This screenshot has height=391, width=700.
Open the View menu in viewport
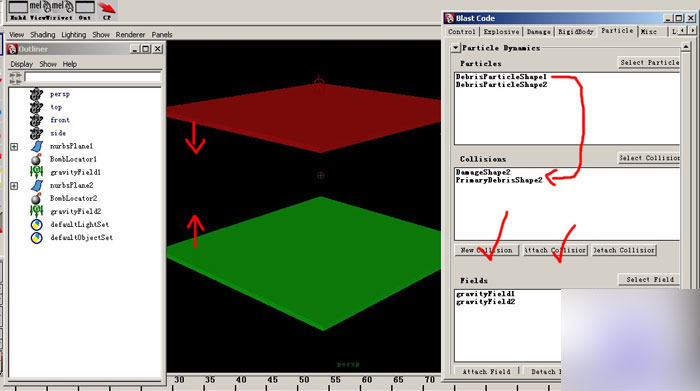[17, 35]
